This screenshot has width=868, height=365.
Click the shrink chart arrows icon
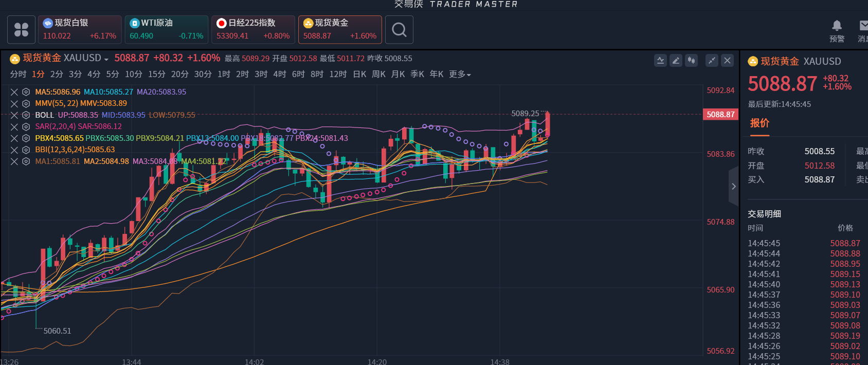pos(712,61)
